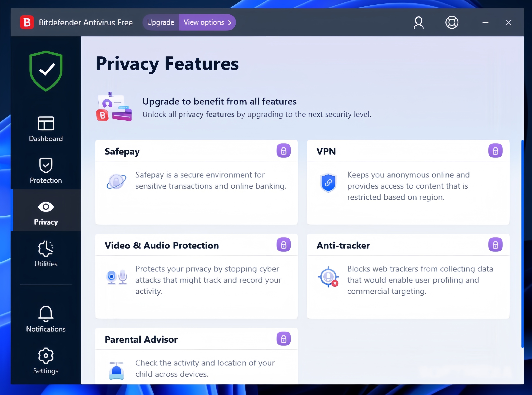Click the VPN card title
532x395 pixels.
click(x=326, y=151)
